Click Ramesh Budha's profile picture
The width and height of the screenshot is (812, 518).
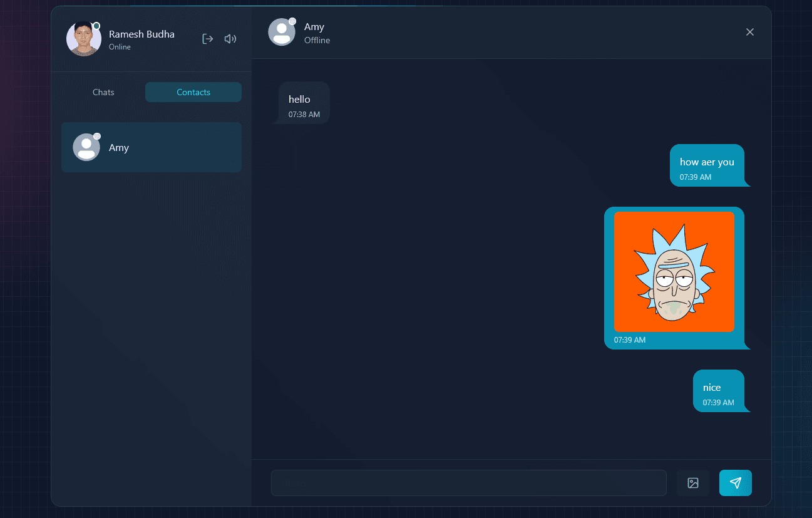click(83, 38)
